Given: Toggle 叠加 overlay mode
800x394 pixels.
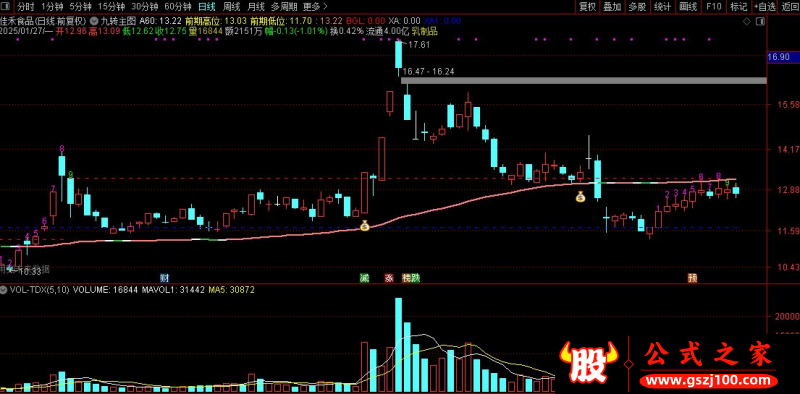Looking at the screenshot, I should tap(612, 7).
